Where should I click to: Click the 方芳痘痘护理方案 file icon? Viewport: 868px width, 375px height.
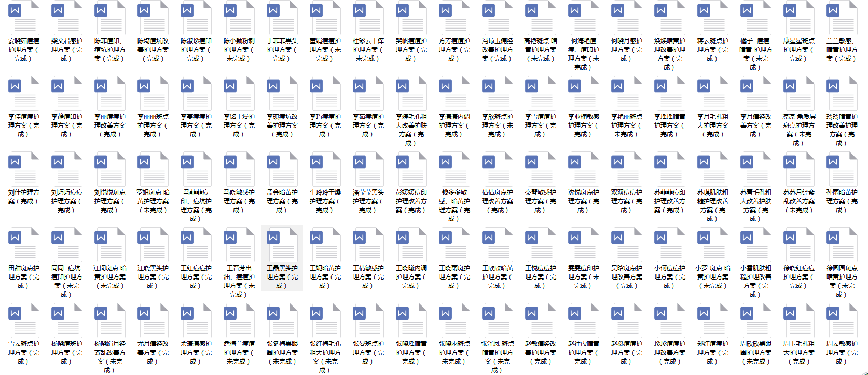(x=454, y=17)
